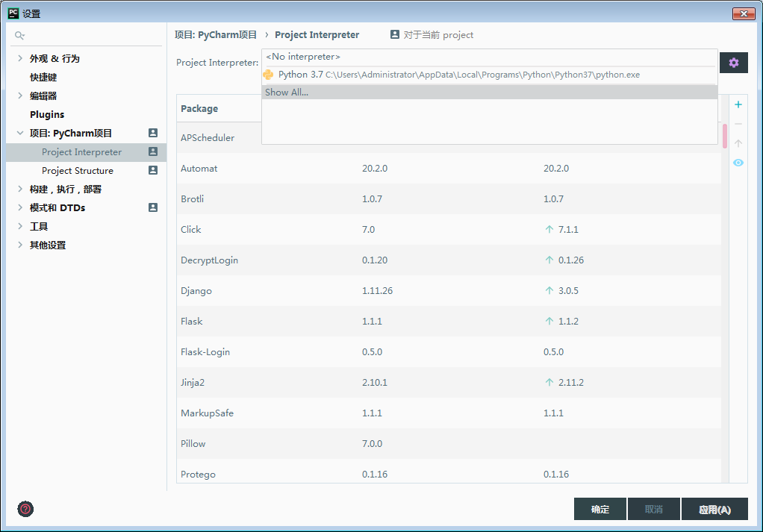Click the latest version 3.0.5 cell

[x=568, y=291]
